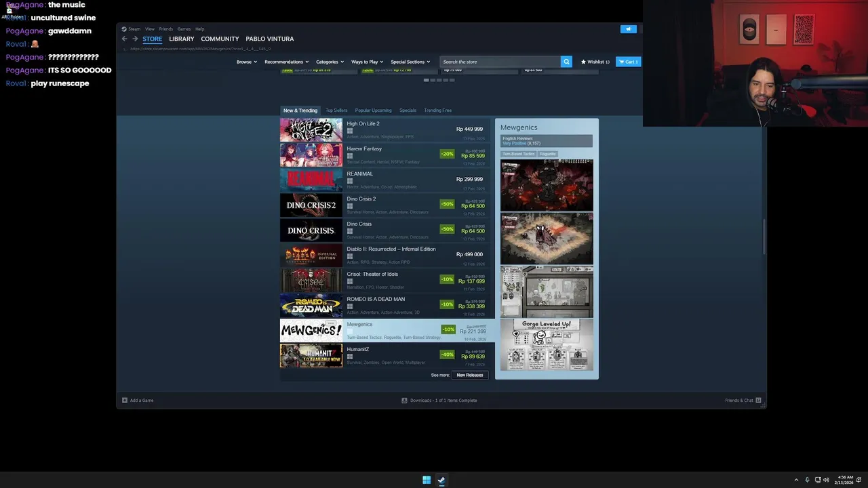Click the blue announcements megaphone button

tap(629, 29)
